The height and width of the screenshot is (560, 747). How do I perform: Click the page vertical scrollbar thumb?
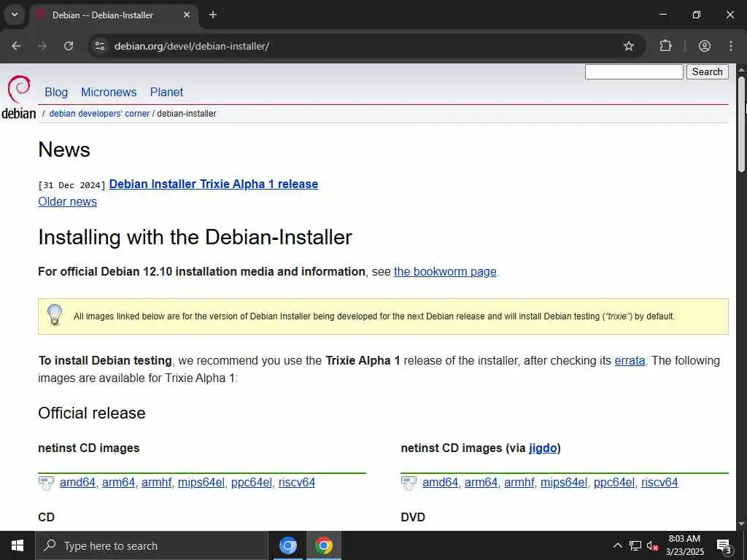tap(742, 124)
